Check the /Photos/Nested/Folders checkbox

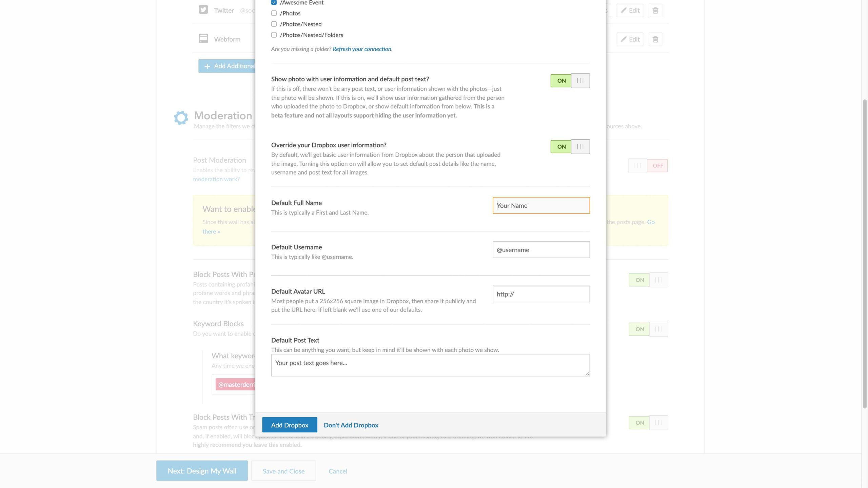coord(274,35)
